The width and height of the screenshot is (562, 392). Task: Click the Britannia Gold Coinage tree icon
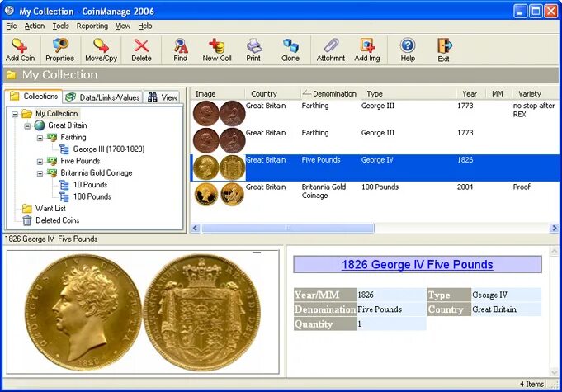pos(52,172)
